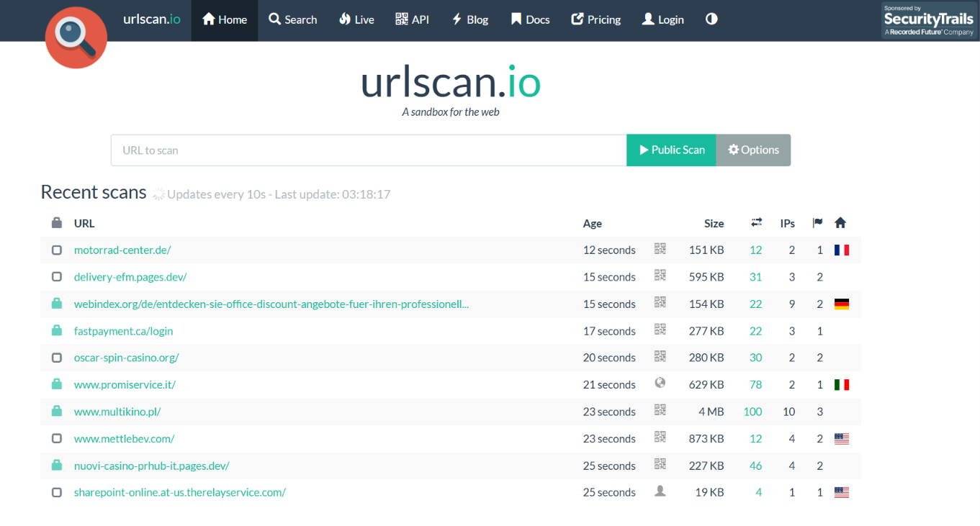Click the globe icon for www.promiservice.it
The height and width of the screenshot is (526, 980).
(x=660, y=384)
